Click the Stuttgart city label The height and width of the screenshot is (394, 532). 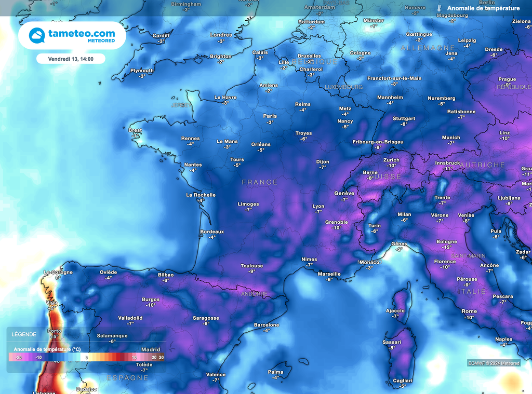pyautogui.click(x=404, y=119)
